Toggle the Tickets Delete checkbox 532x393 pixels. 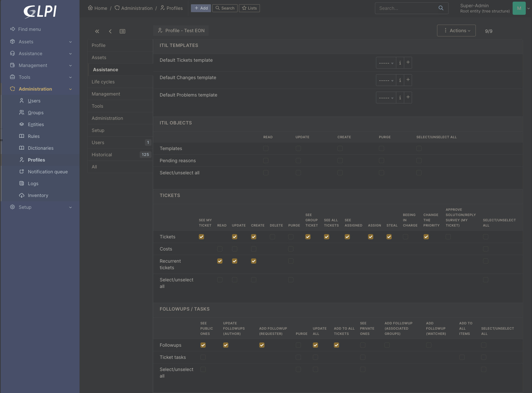[272, 237]
